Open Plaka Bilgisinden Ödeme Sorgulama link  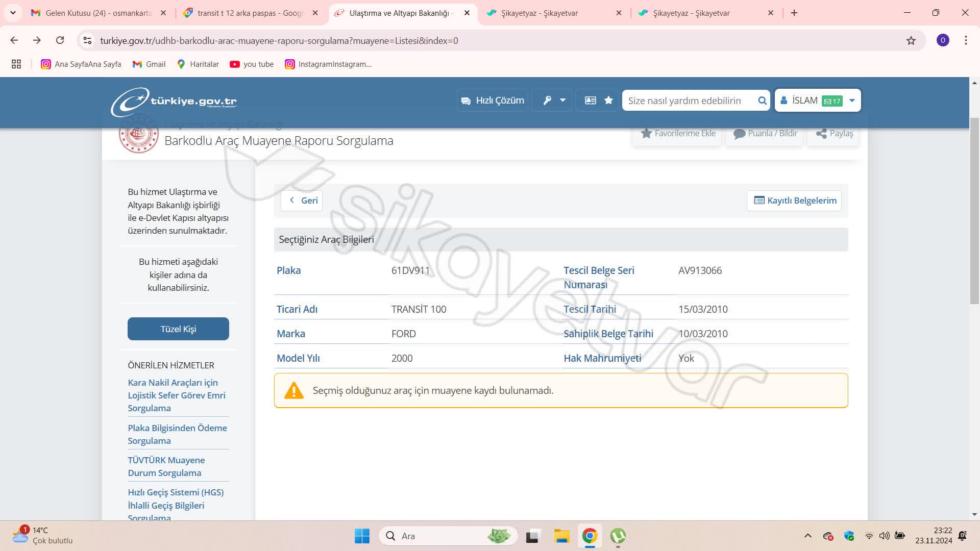177,434
